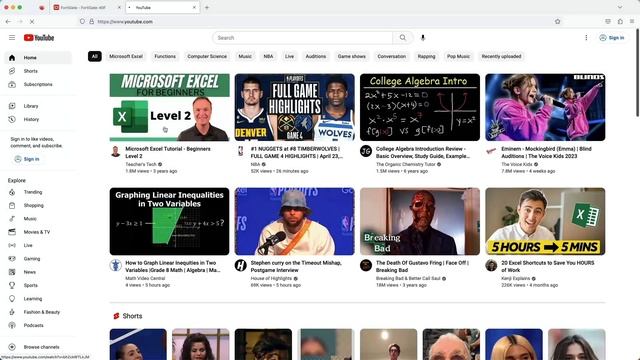Open Microsoft Excel Level 2 thumbnail
640x360 pixels.
(169, 107)
